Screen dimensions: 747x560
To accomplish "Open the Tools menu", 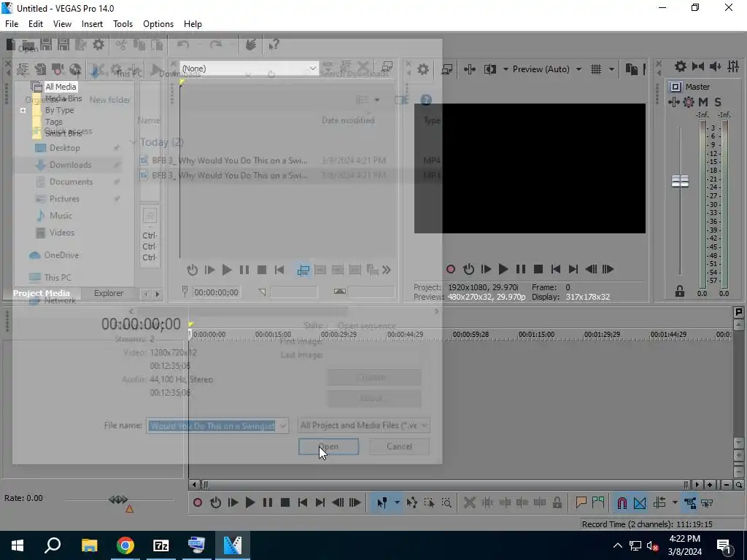I will coord(123,24).
